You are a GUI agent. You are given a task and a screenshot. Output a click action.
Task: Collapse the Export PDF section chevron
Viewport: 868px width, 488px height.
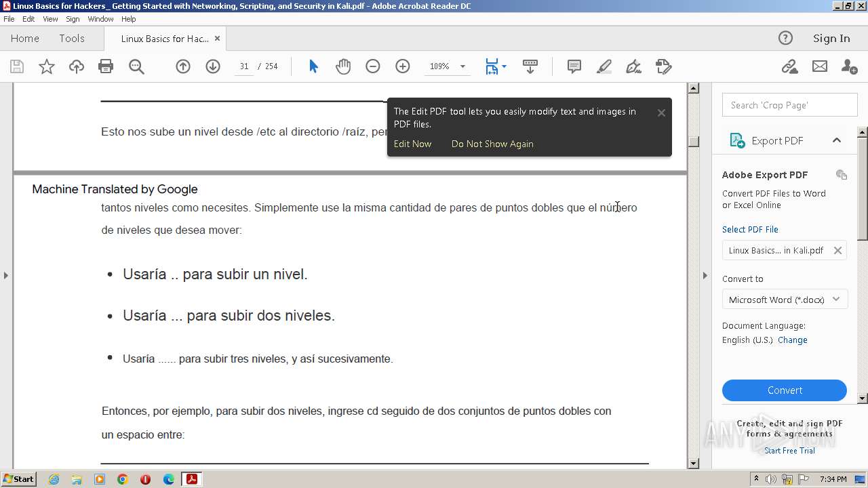click(837, 140)
